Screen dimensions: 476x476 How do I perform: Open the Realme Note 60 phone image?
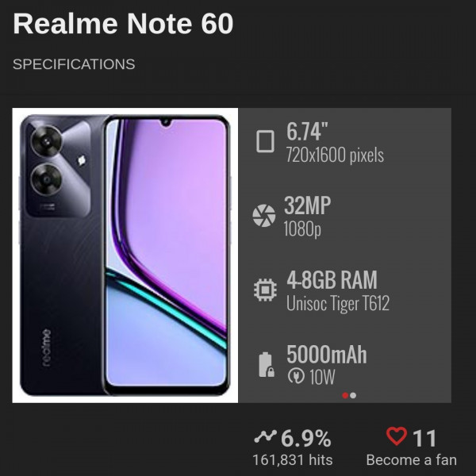click(x=125, y=255)
